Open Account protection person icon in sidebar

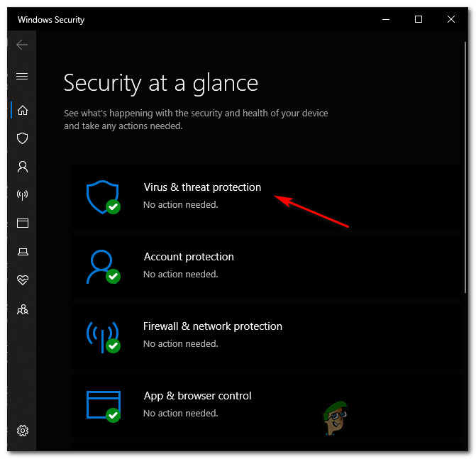23,167
